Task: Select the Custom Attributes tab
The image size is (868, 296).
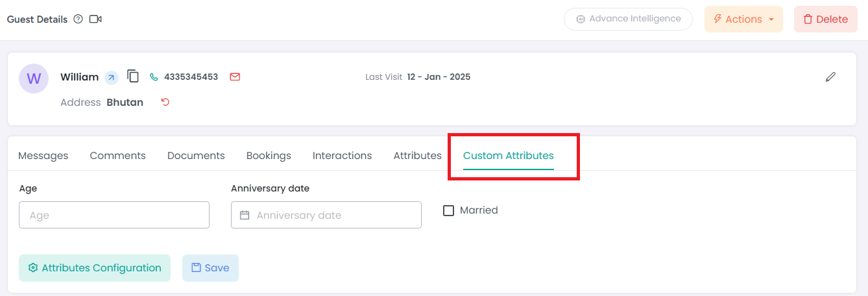Action: (508, 156)
